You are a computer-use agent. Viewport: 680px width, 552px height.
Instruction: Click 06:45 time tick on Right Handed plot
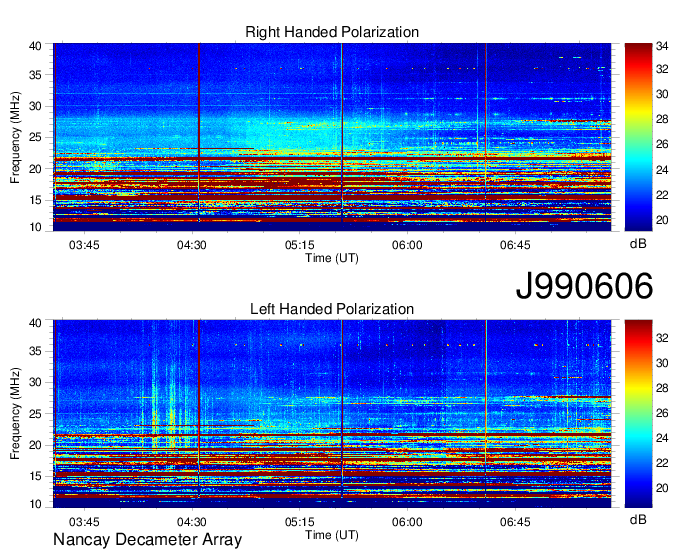point(515,245)
